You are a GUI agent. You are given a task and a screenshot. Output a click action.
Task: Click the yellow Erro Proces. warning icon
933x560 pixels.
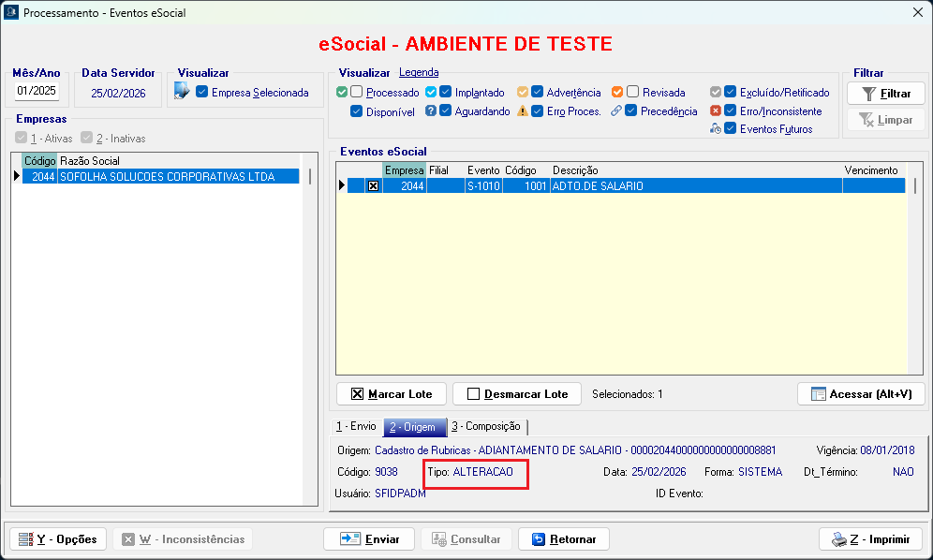[x=523, y=111]
